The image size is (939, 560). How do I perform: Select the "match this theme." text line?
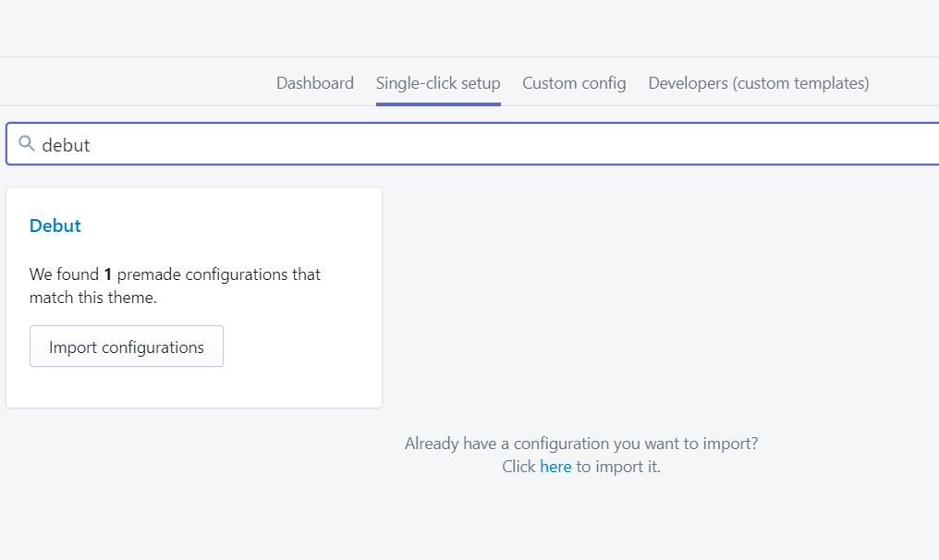(92, 298)
